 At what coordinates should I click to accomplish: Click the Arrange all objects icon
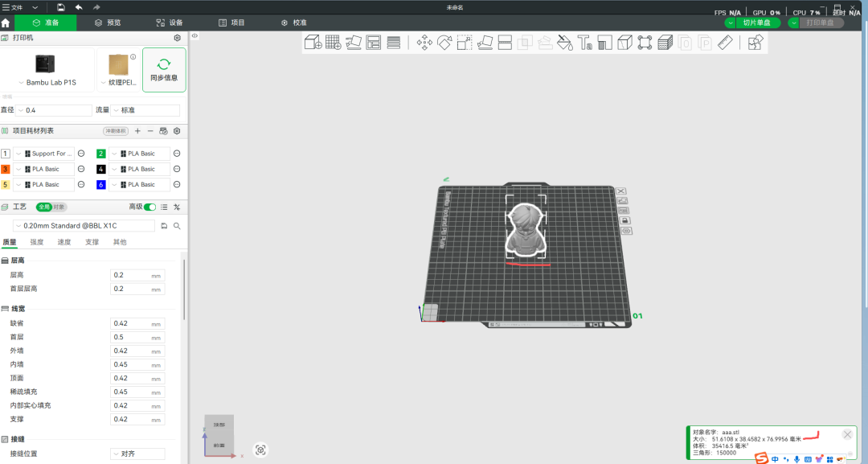(374, 42)
